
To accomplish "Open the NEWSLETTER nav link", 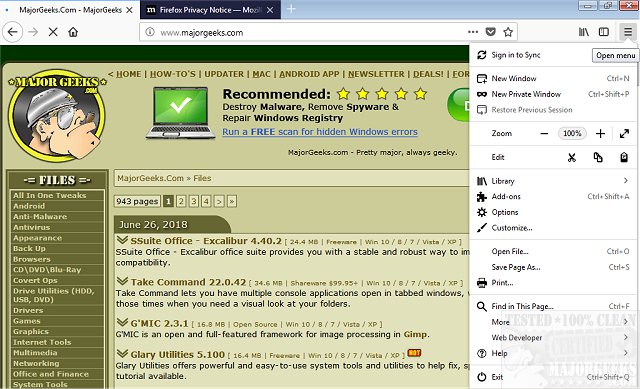I will [376, 74].
